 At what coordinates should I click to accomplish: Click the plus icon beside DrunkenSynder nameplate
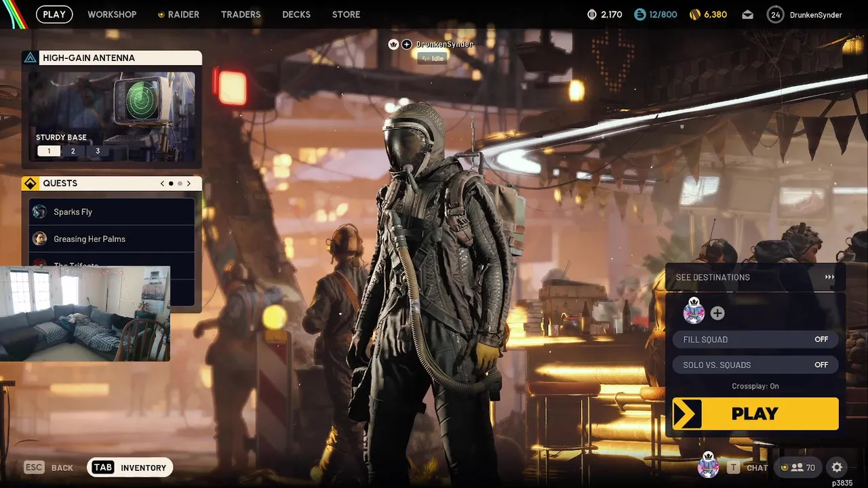tap(407, 44)
